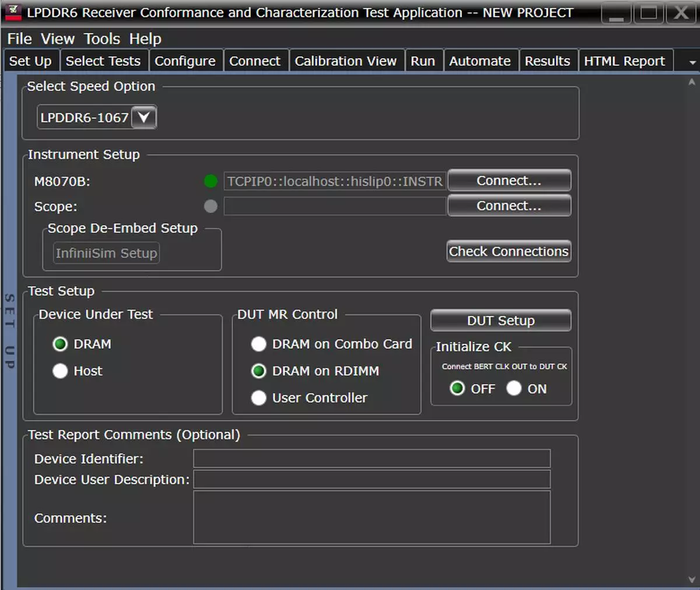Turn ON the Initialize CK option

tap(514, 388)
